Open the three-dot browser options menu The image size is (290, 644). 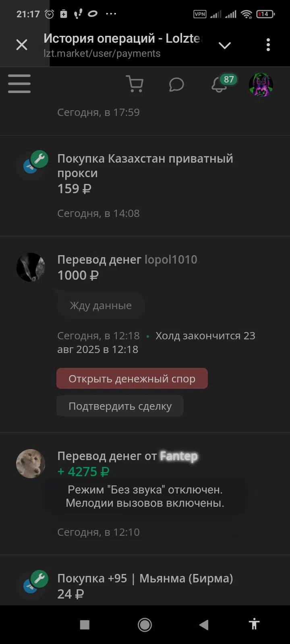[268, 45]
